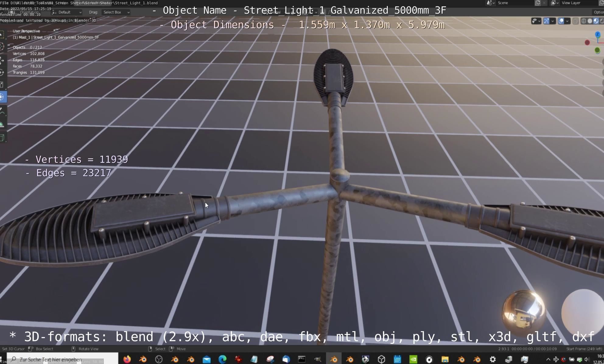Screen dimensions: 604x364
Task: Open the gizmo options dropdown arrow
Action: [x=553, y=21]
